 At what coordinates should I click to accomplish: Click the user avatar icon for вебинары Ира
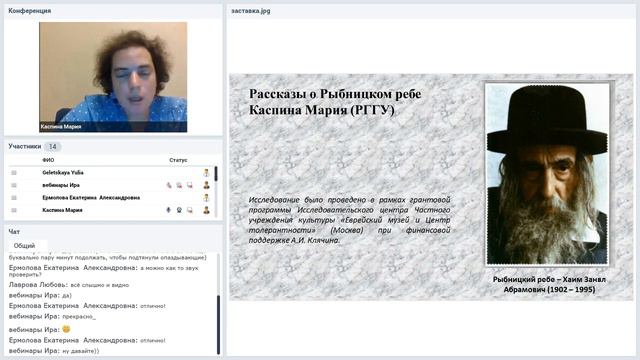click(207, 185)
